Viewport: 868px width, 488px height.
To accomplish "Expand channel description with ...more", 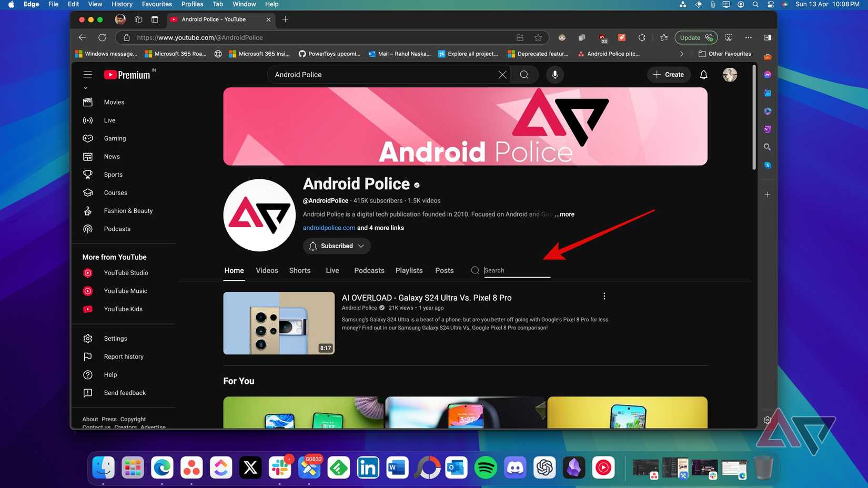I will pyautogui.click(x=564, y=214).
